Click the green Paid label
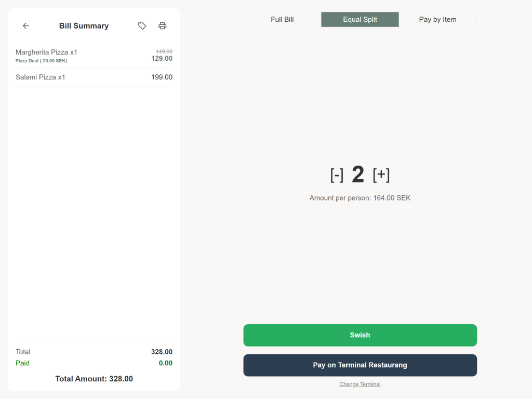The height and width of the screenshot is (399, 532). click(x=22, y=363)
